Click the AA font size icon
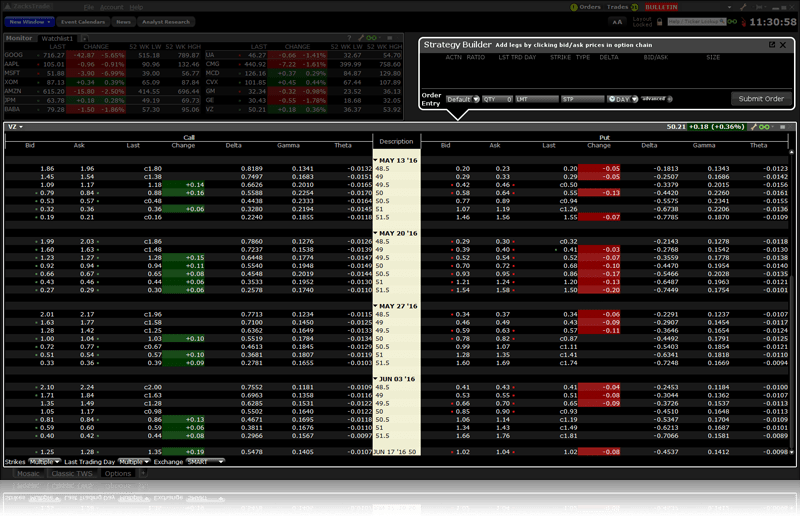 point(617,22)
